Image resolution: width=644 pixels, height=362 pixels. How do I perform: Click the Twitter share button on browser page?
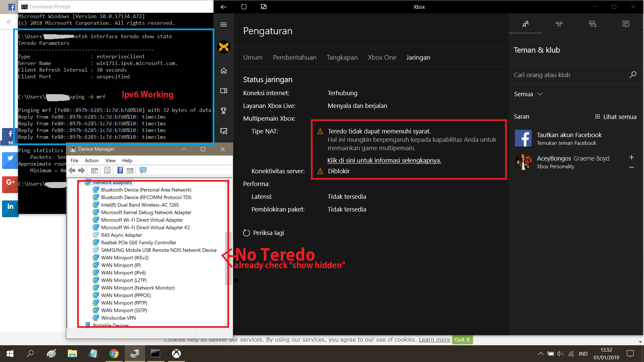click(10, 160)
